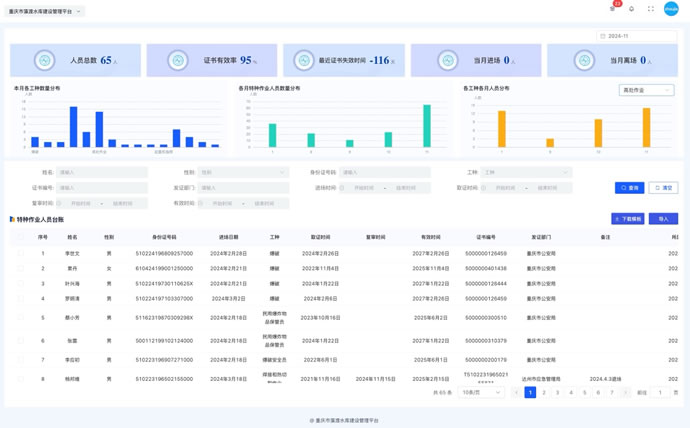Open the message icon with red badge
Screen dimensions: 690x428
click(613, 9)
